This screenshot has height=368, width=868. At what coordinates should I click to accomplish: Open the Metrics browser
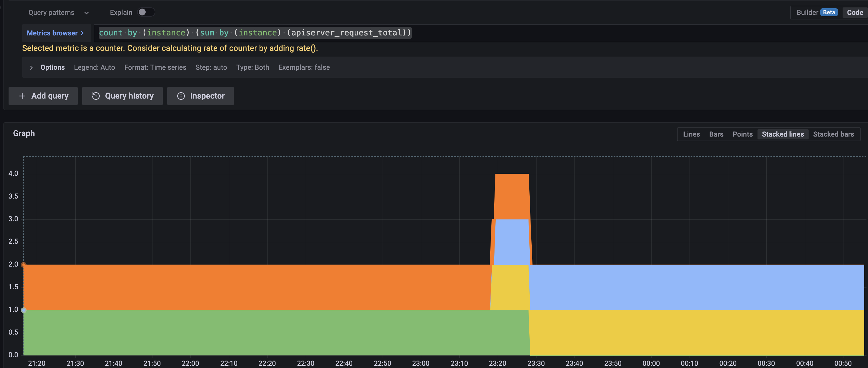[x=55, y=33]
